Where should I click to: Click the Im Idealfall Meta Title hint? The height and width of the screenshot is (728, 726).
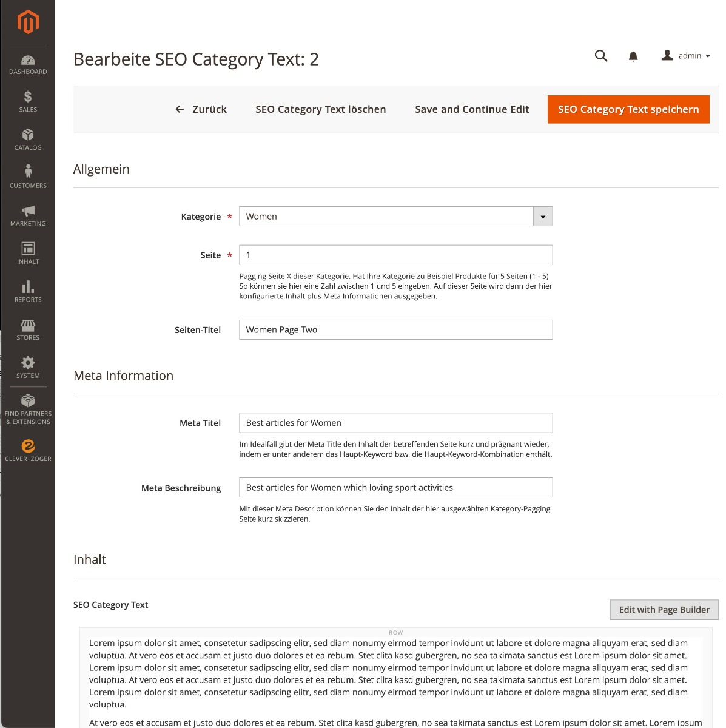[x=395, y=449]
